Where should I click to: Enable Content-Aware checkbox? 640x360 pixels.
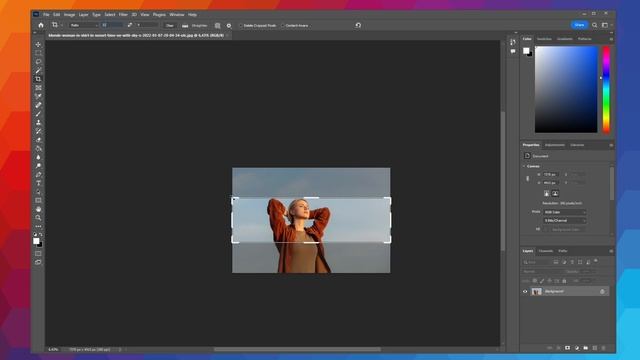tap(282, 25)
